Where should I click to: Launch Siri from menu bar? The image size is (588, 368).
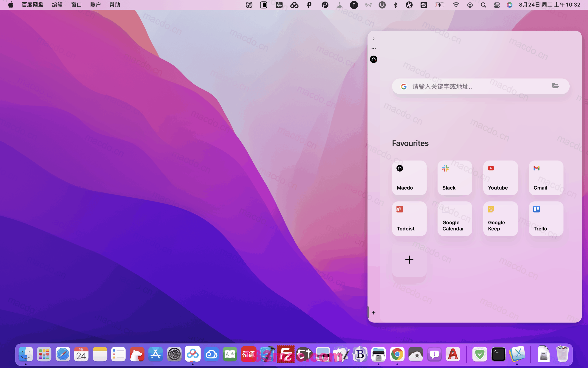pyautogui.click(x=509, y=5)
